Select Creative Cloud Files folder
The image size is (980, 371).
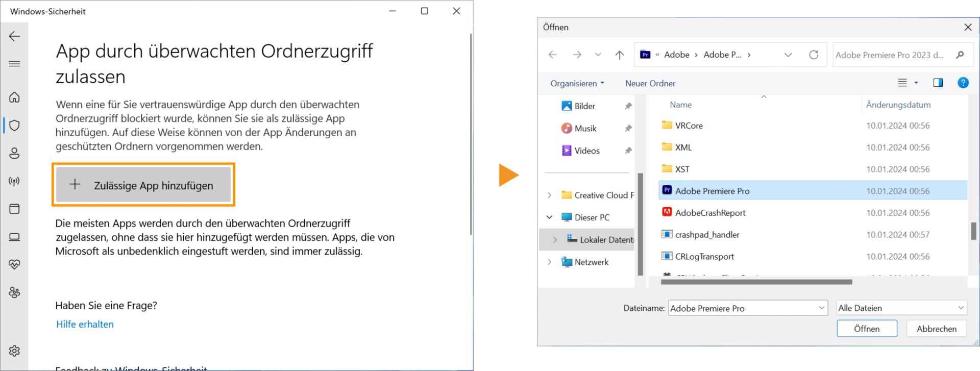[597, 195]
